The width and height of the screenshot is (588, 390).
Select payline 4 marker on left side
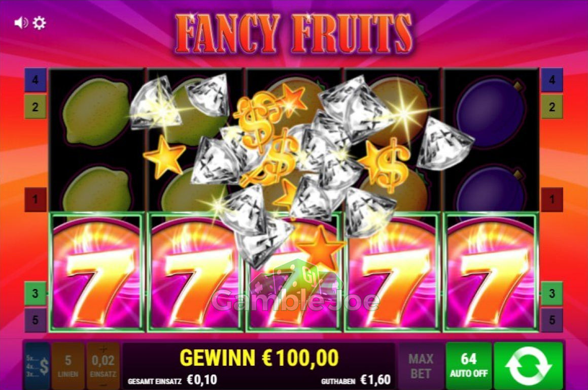35,80
